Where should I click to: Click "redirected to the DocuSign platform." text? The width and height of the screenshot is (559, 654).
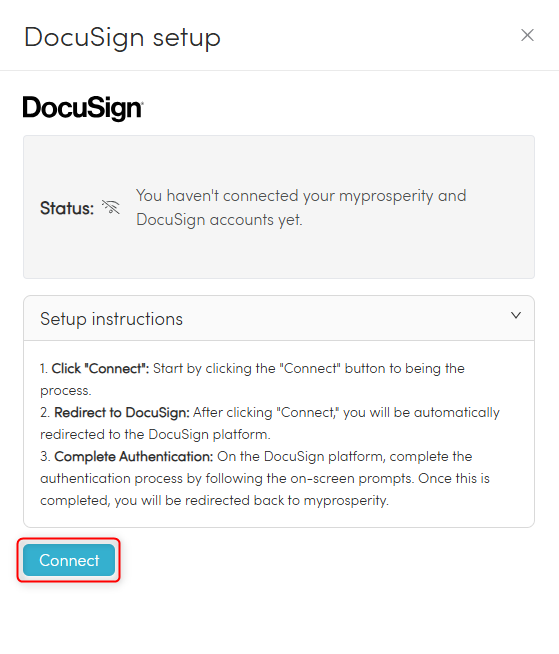point(155,434)
